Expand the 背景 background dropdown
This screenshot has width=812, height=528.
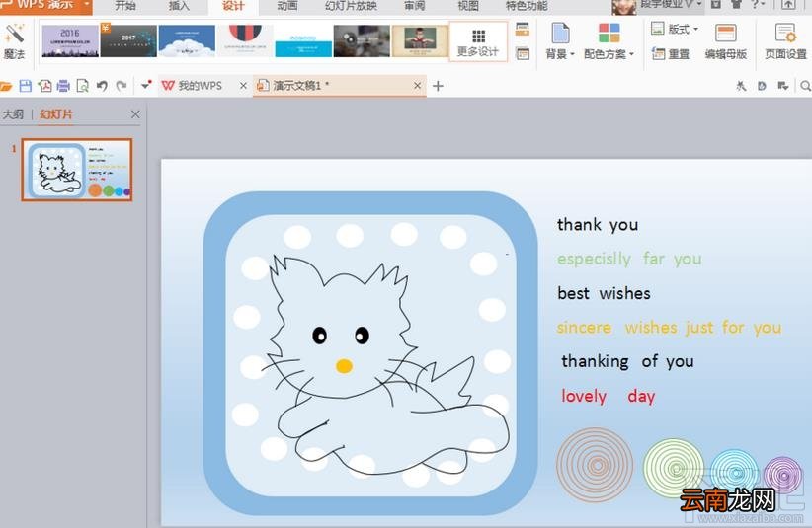pos(560,41)
